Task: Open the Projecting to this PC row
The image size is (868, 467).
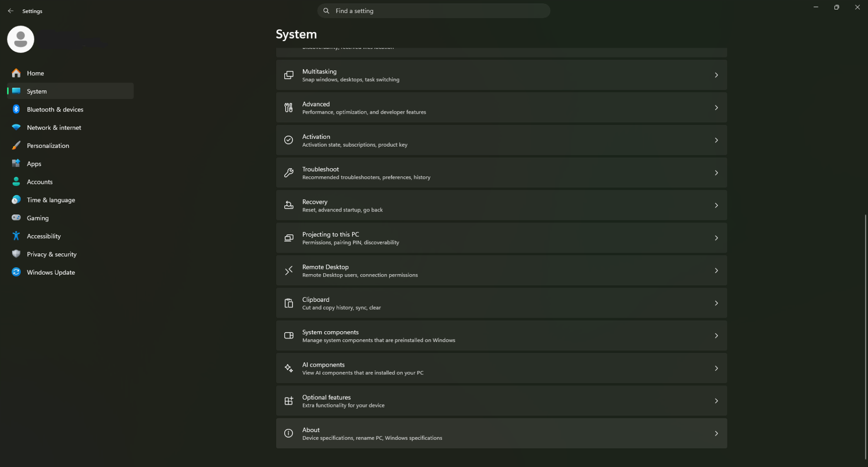Action: [x=501, y=238]
